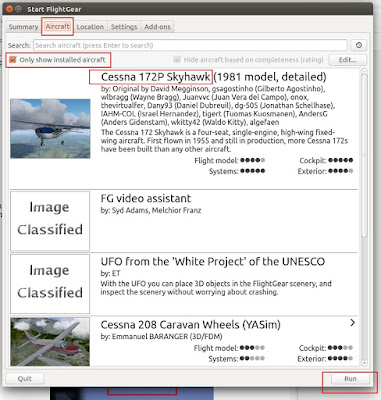The width and height of the screenshot is (381, 400).
Task: Open the search history icon button
Action: click(358, 45)
